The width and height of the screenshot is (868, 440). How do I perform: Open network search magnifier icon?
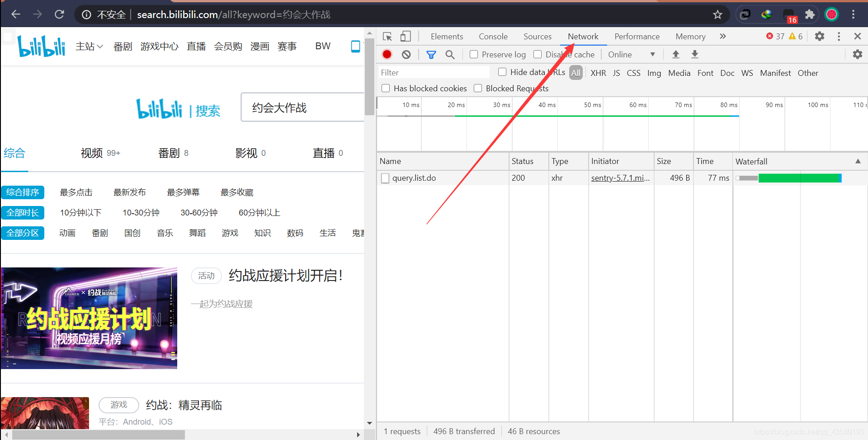[450, 55]
